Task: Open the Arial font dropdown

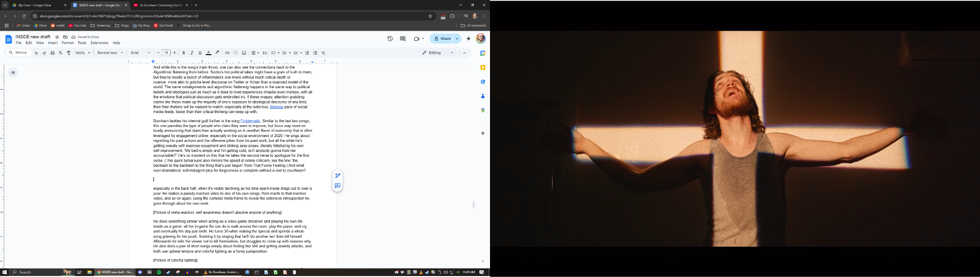Action: 140,53
